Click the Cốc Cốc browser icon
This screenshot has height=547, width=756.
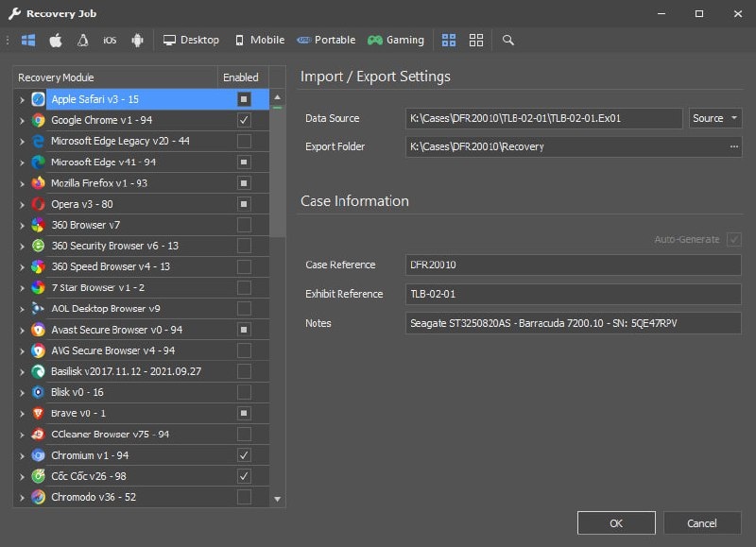pos(38,476)
